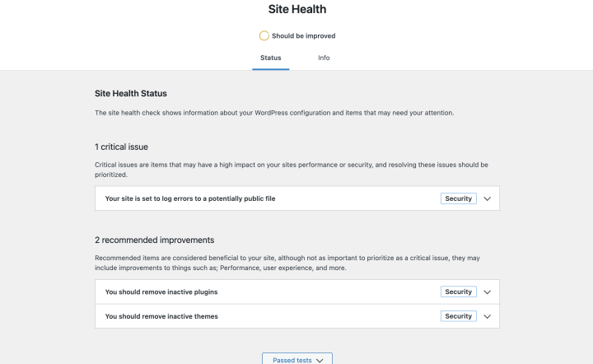The image size is (593, 364).
Task: Select the Status tab
Action: point(270,58)
